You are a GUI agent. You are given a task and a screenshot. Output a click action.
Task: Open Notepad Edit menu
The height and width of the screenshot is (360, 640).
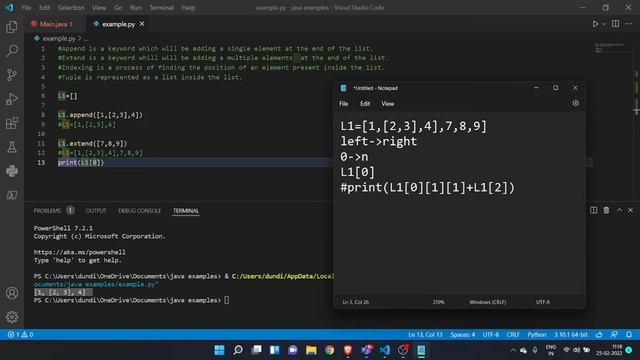tap(365, 104)
